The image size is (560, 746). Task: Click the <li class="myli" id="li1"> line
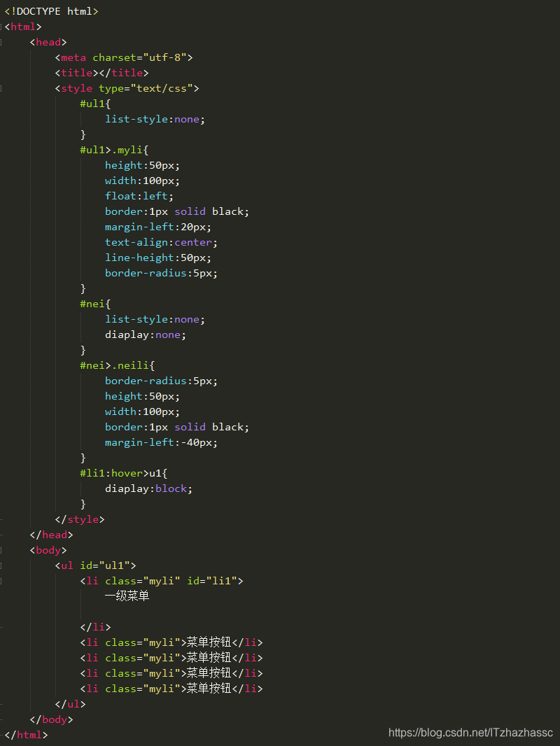(x=162, y=581)
